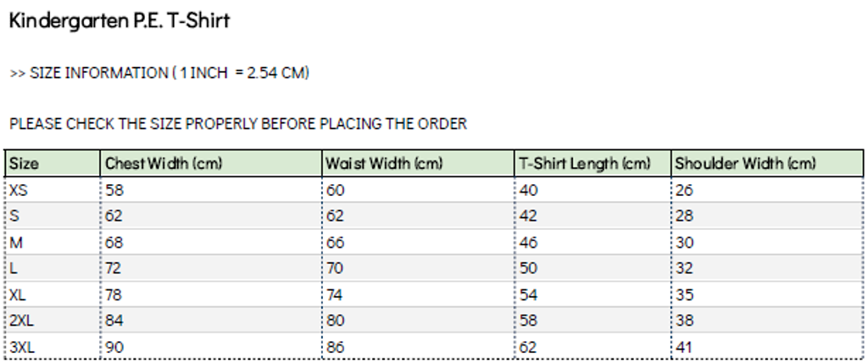Click the M size row label

click(16, 243)
